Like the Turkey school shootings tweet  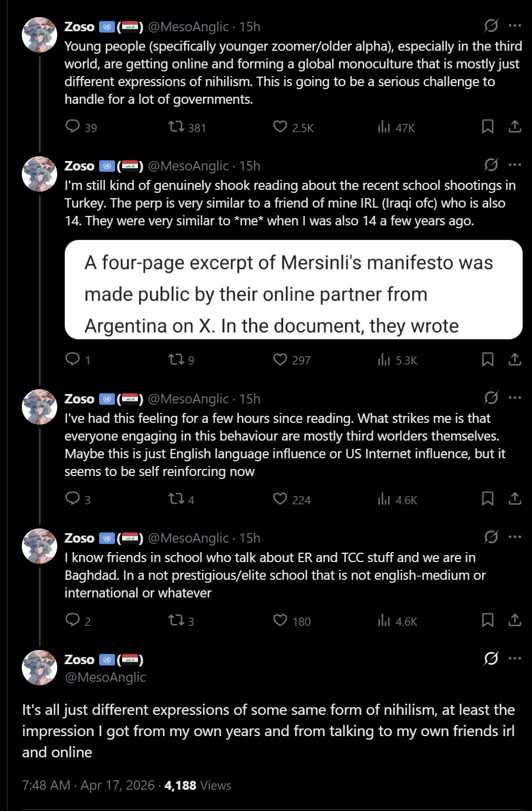pos(280,359)
